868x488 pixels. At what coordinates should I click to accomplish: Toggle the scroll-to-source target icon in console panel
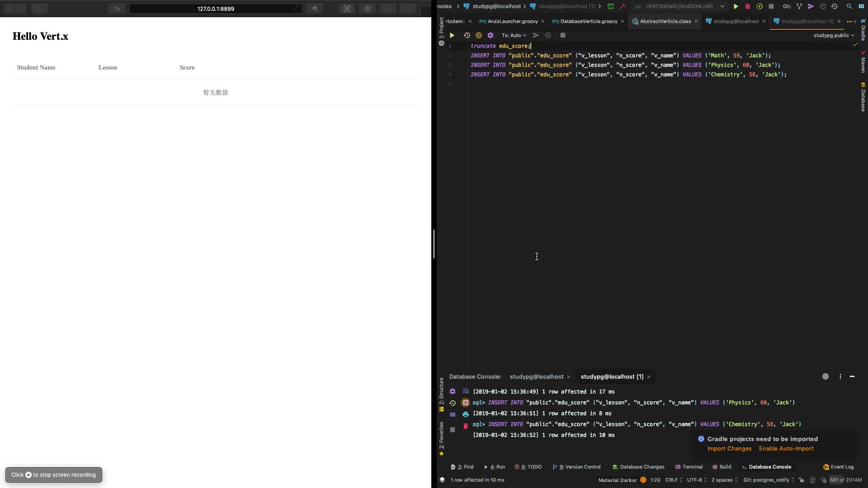(x=825, y=376)
